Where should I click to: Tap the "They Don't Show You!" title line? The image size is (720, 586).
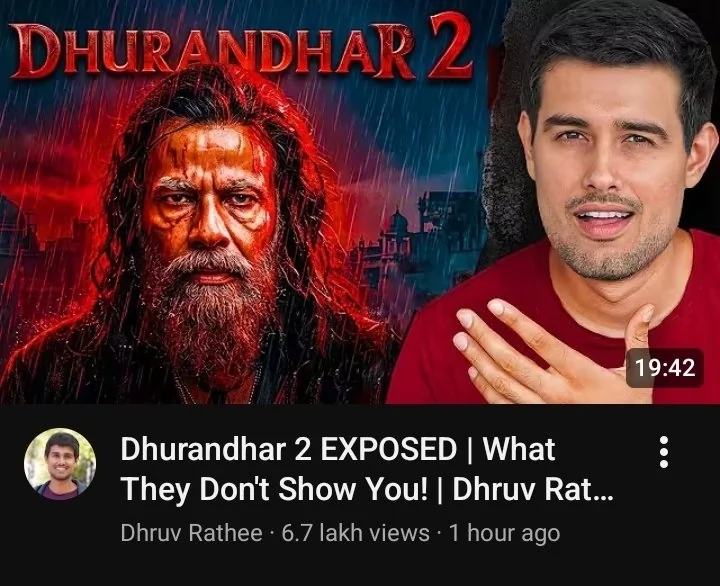pos(274,489)
